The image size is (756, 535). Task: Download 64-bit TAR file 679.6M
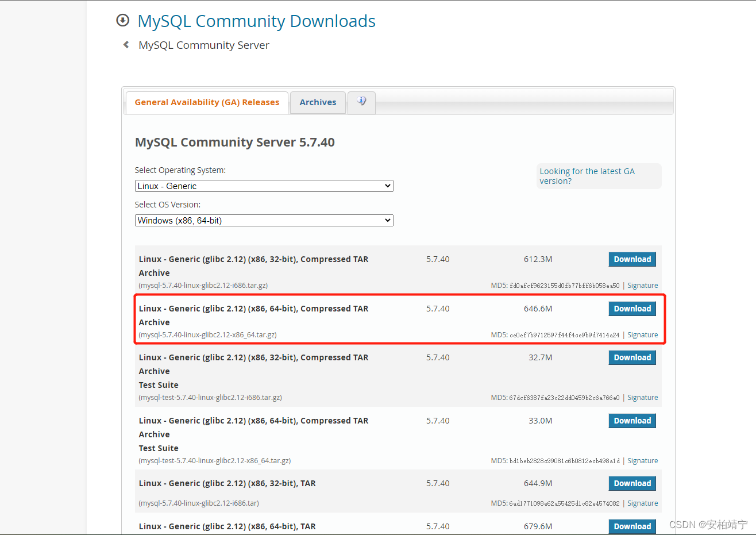tap(632, 526)
